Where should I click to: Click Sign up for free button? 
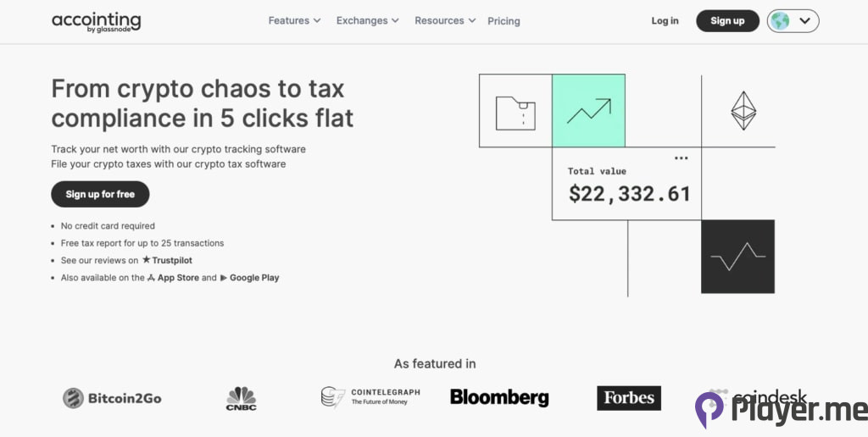(x=100, y=194)
